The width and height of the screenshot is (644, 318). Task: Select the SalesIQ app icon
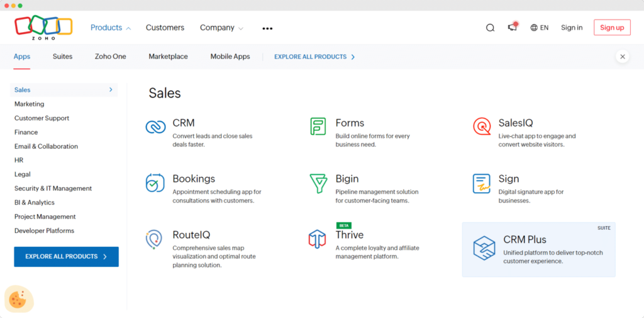click(x=482, y=127)
